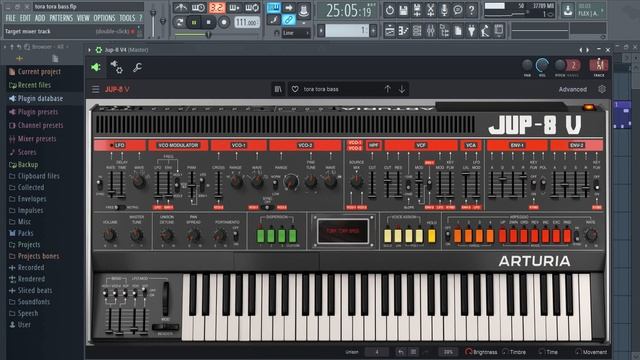Screen dimensions: 640x360
Task: Load previous preset with up arrow
Action: pyautogui.click(x=388, y=89)
